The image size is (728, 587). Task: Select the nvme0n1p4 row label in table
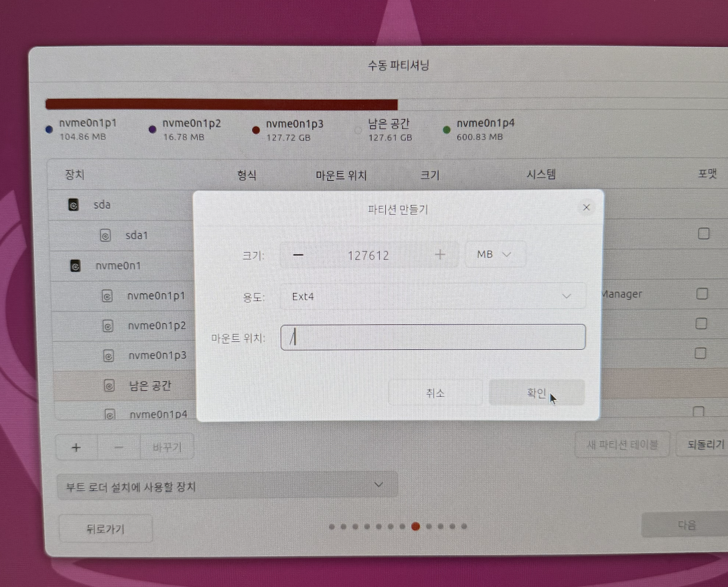tap(159, 414)
